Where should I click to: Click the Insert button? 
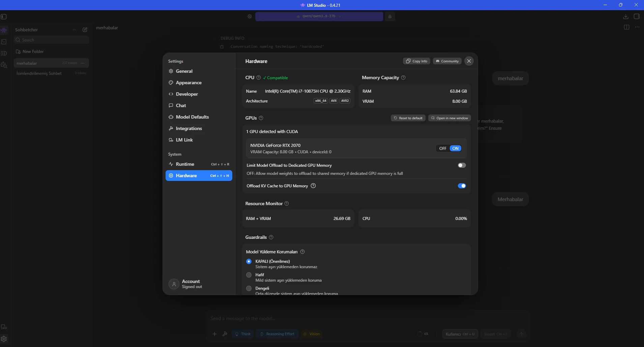point(496,334)
